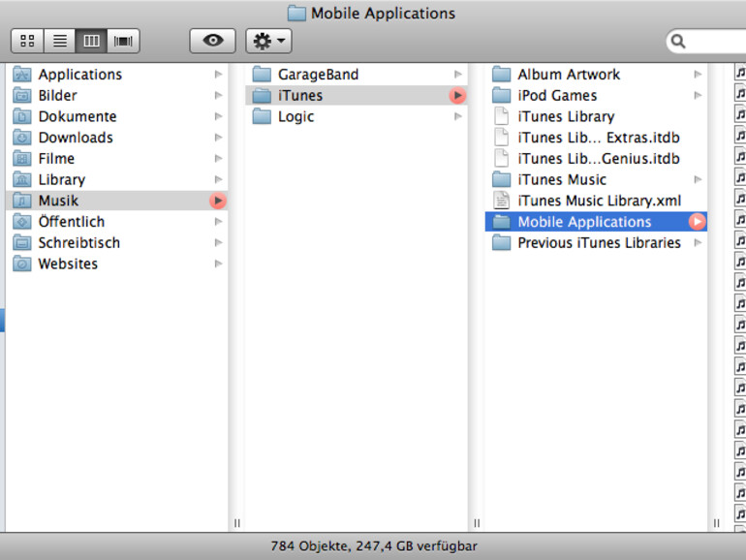Click the Previous iTunes Libraries folder icon
The width and height of the screenshot is (746, 560).
[502, 242]
